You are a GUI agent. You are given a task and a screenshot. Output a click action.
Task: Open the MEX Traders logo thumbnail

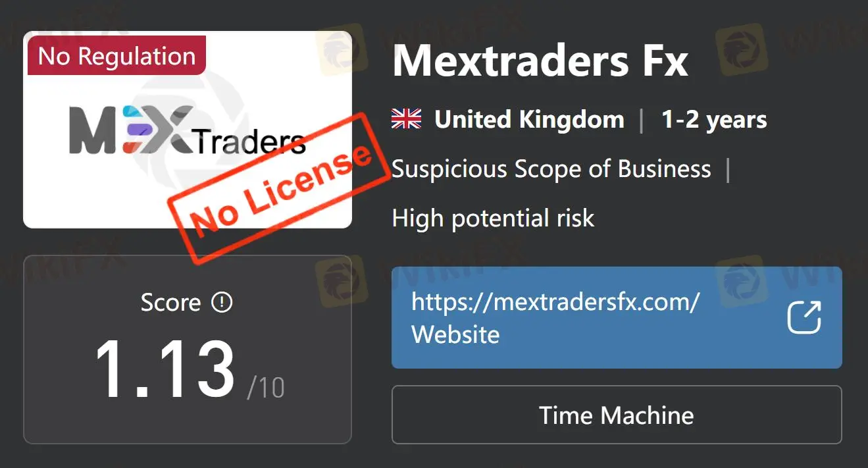pyautogui.click(x=188, y=130)
